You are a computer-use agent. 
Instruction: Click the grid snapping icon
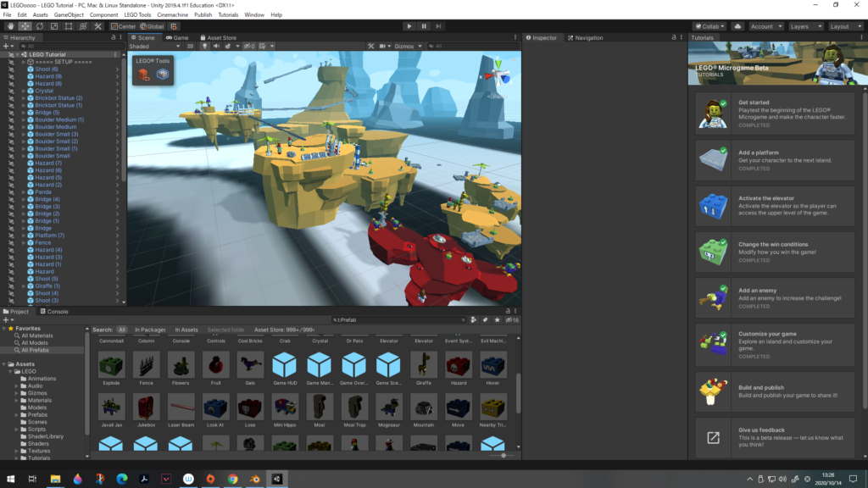pyautogui.click(x=174, y=26)
